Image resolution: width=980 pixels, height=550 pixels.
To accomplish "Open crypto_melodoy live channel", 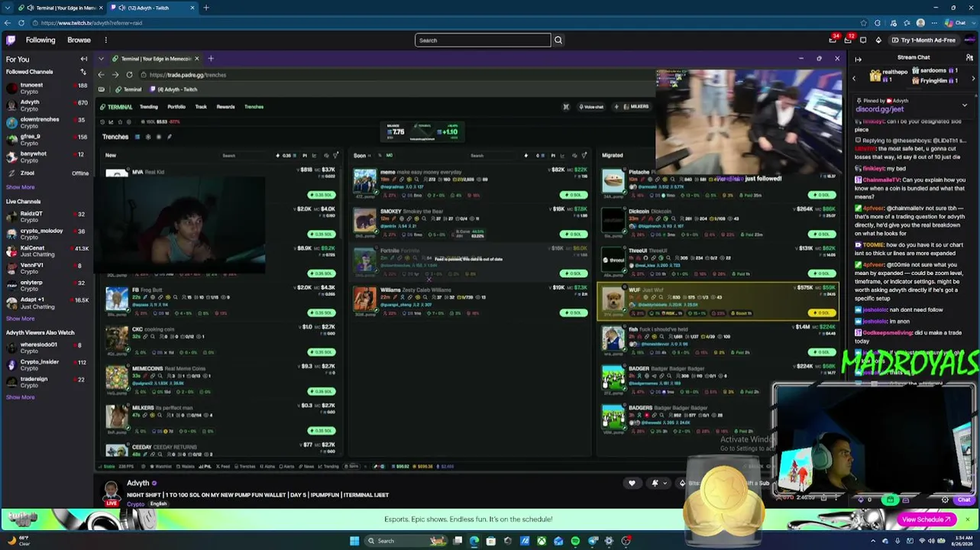I will click(x=46, y=234).
